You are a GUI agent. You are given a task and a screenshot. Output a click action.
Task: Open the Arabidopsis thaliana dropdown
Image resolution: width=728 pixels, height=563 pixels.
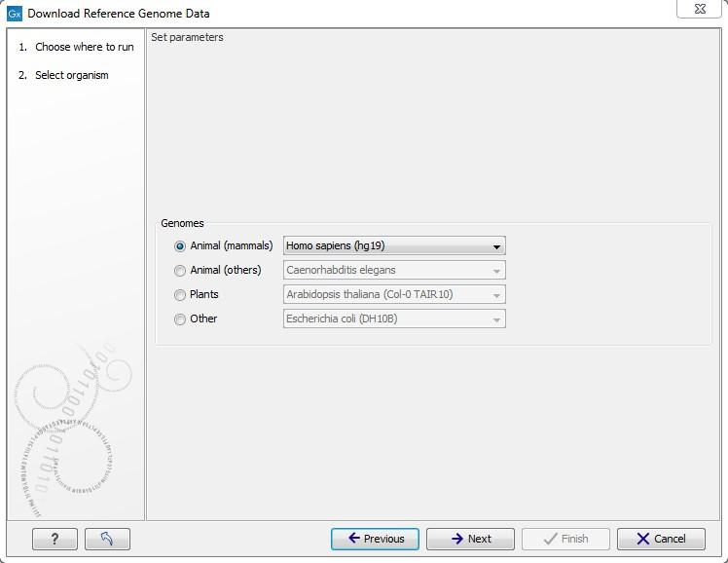pyautogui.click(x=394, y=294)
